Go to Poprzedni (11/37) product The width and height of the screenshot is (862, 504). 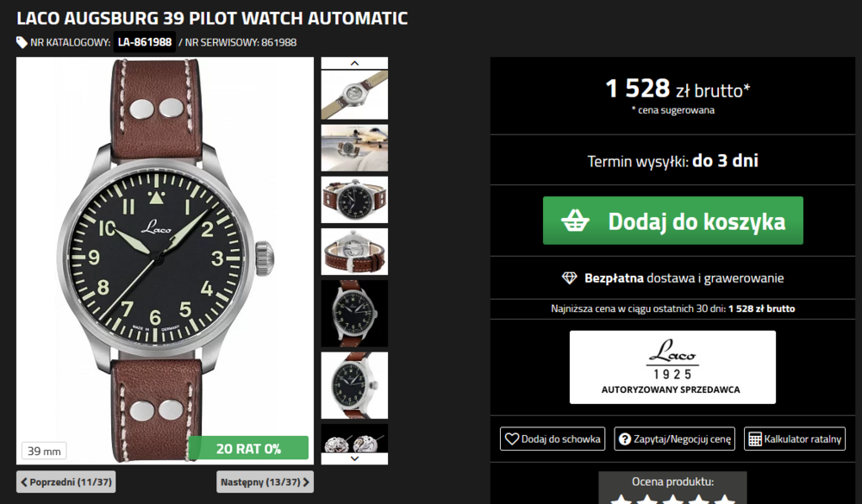[66, 482]
